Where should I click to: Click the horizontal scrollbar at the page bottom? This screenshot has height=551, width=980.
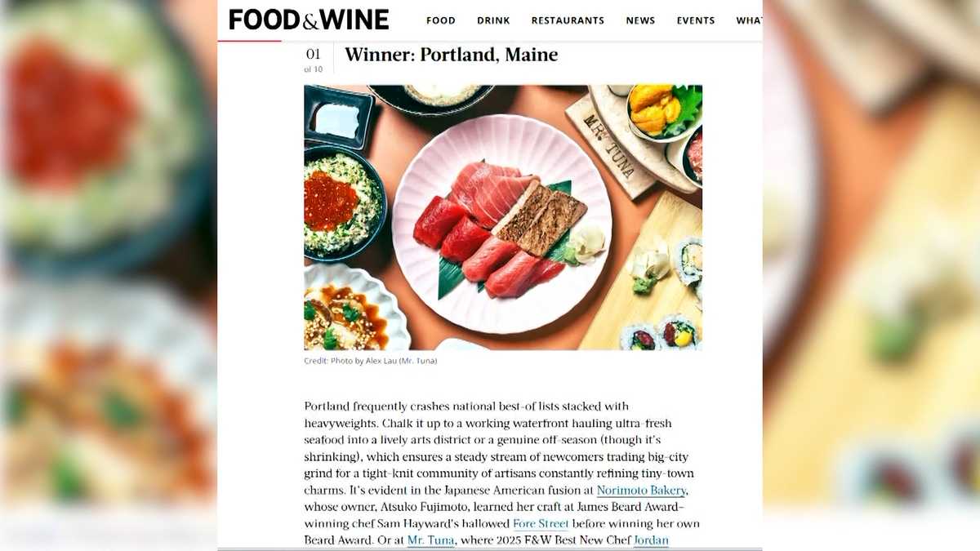point(490,549)
